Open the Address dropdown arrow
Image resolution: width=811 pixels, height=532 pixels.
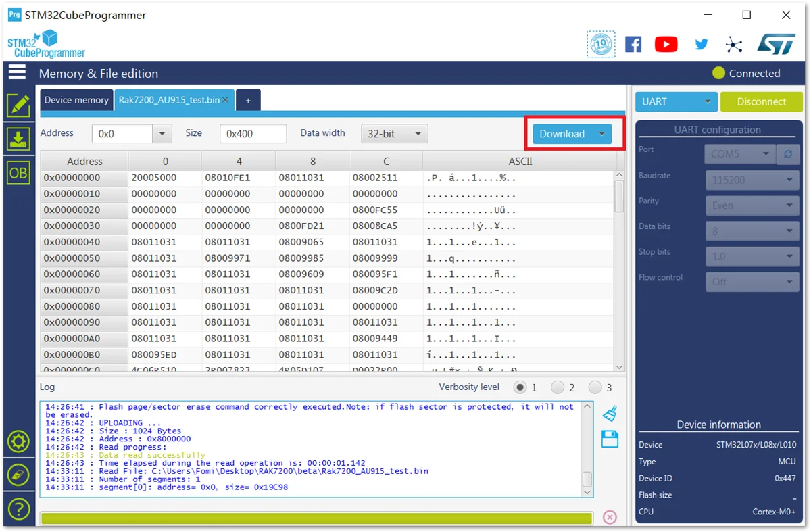coord(162,134)
